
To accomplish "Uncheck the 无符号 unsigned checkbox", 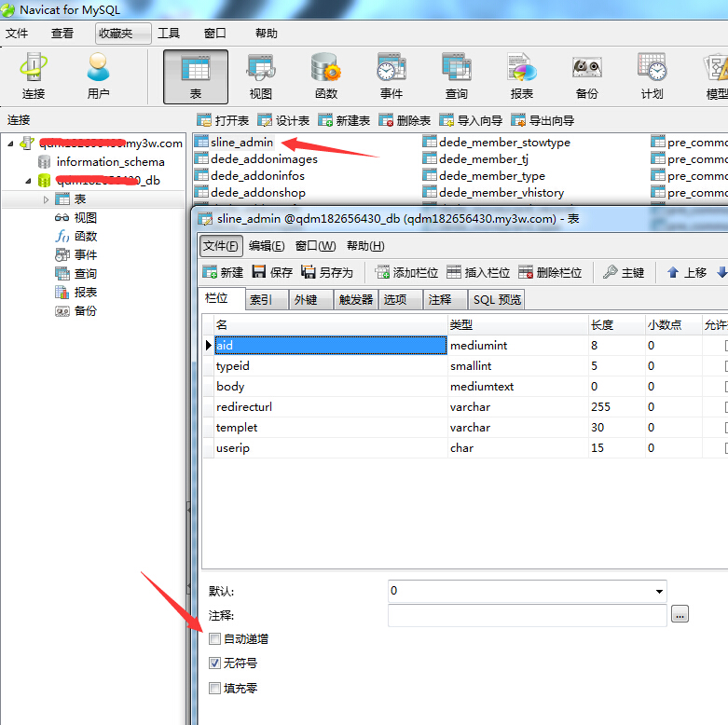I will point(215,663).
